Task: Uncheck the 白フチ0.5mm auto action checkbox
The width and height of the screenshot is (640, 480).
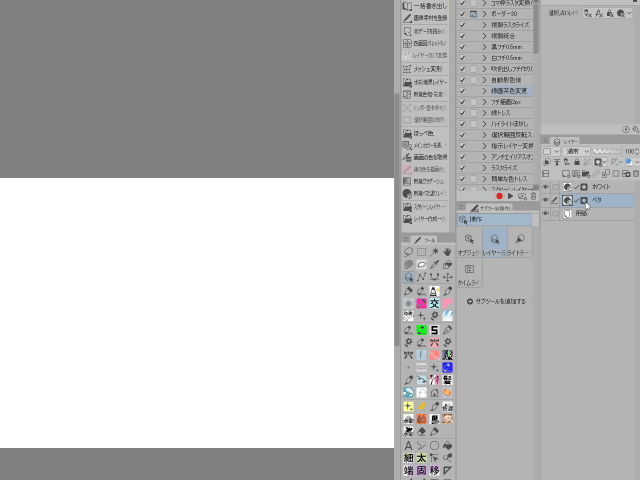Action: coord(462,58)
